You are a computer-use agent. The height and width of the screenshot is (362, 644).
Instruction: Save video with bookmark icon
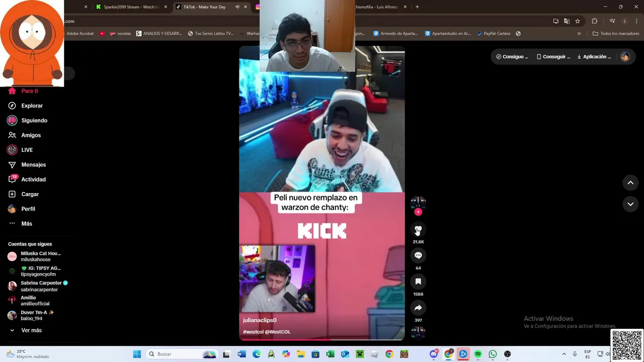tap(418, 282)
